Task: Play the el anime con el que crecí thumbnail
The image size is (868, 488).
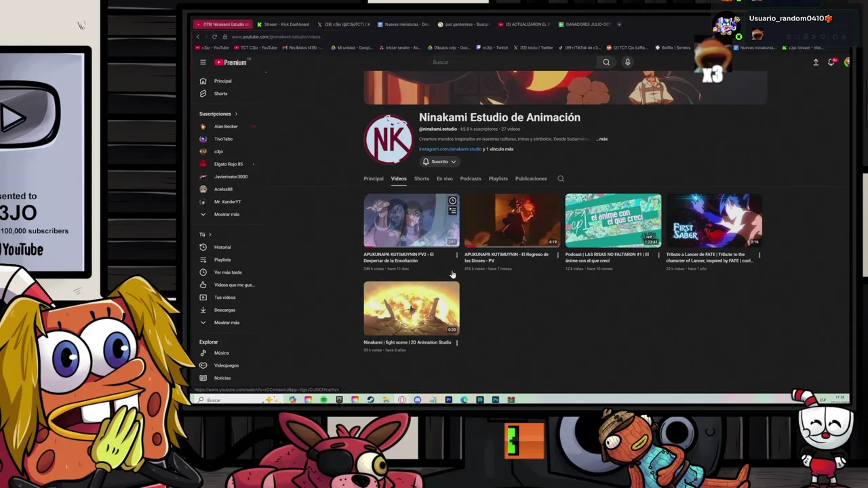Action: click(x=613, y=220)
